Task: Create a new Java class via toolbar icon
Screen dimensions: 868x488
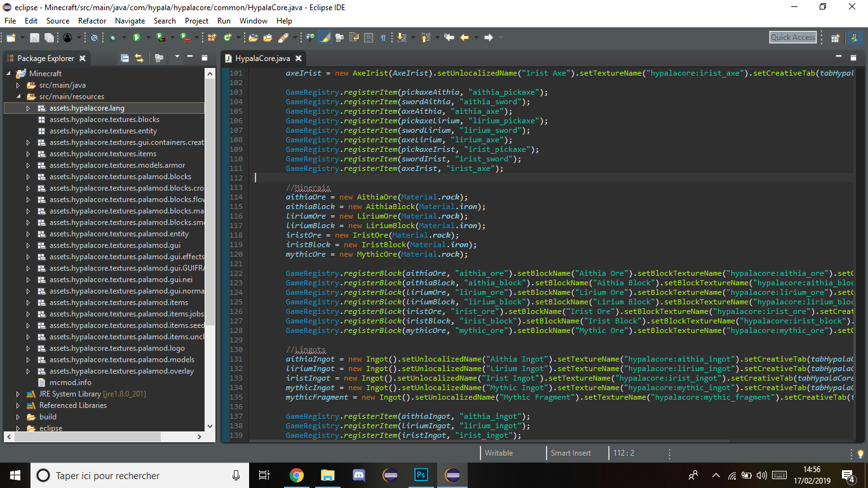Action: click(227, 38)
